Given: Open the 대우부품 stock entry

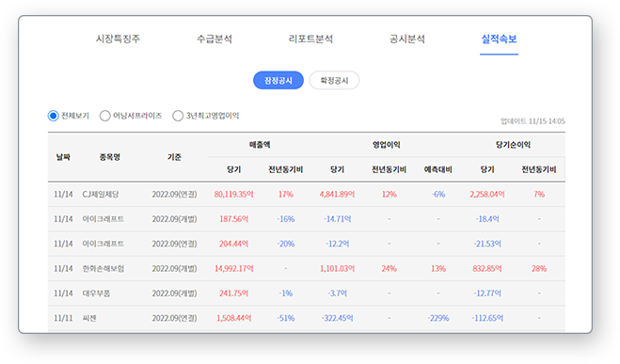Looking at the screenshot, I should [96, 293].
